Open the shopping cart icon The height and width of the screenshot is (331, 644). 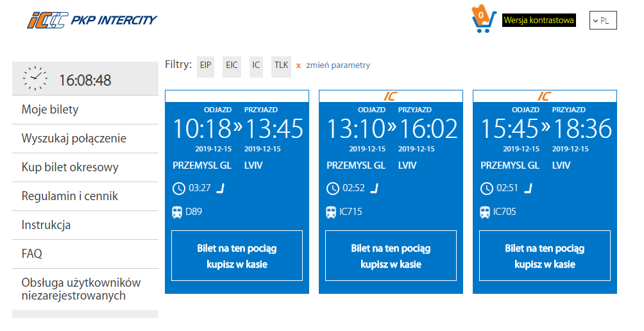tap(484, 21)
